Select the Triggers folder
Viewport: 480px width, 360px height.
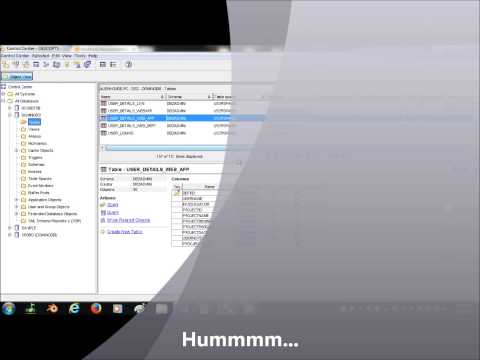(x=35, y=157)
